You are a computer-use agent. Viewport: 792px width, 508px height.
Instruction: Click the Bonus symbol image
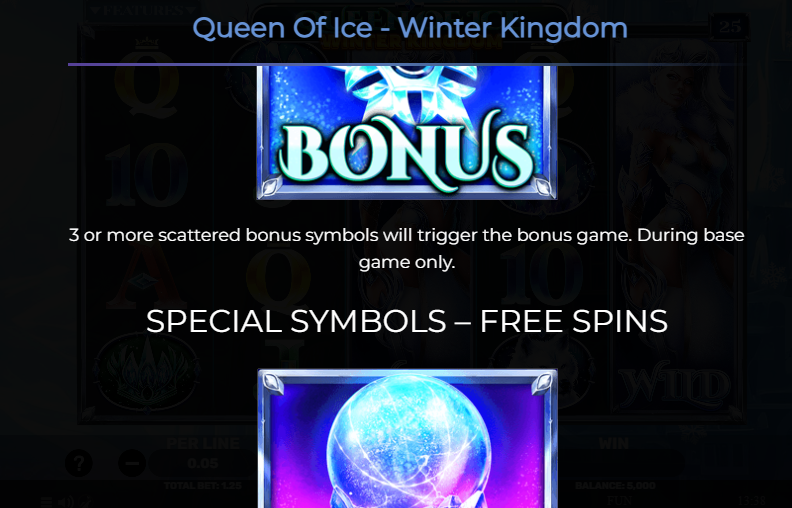(407, 132)
